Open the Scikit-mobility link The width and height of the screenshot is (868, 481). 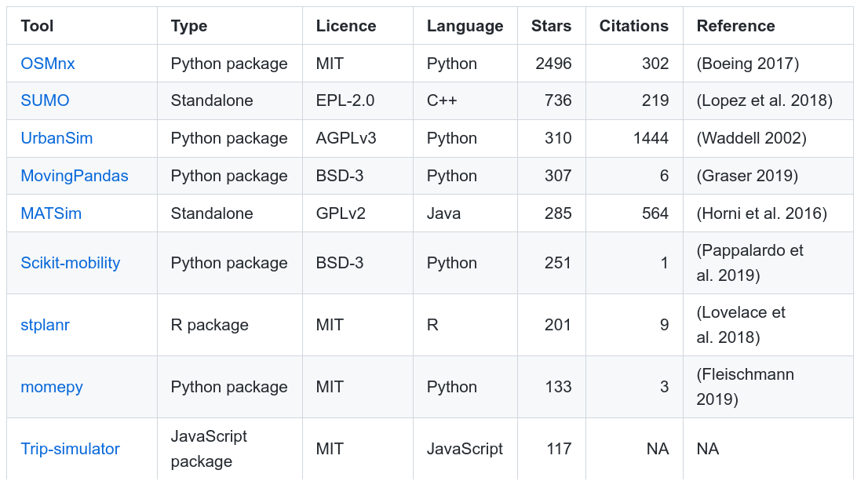click(71, 263)
